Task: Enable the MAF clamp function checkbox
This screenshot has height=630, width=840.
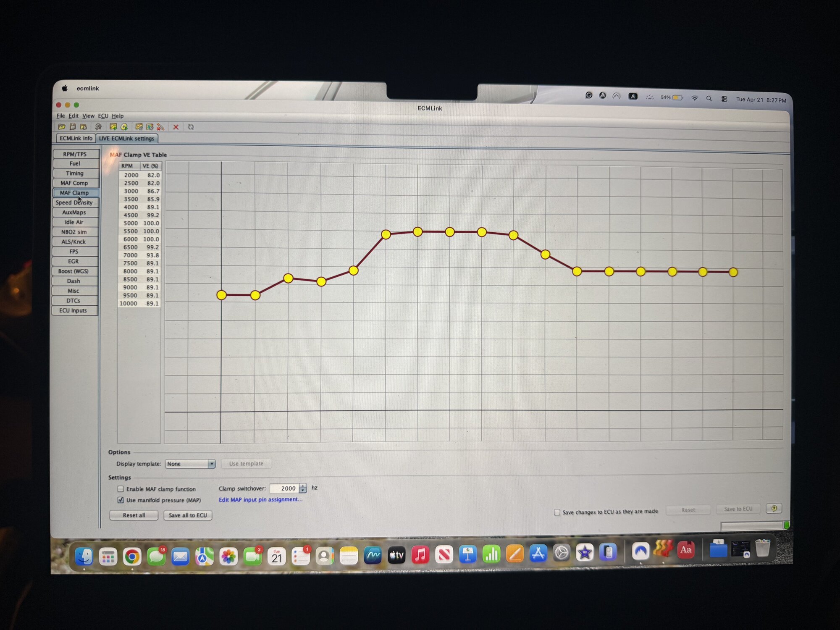Action: 121,489
